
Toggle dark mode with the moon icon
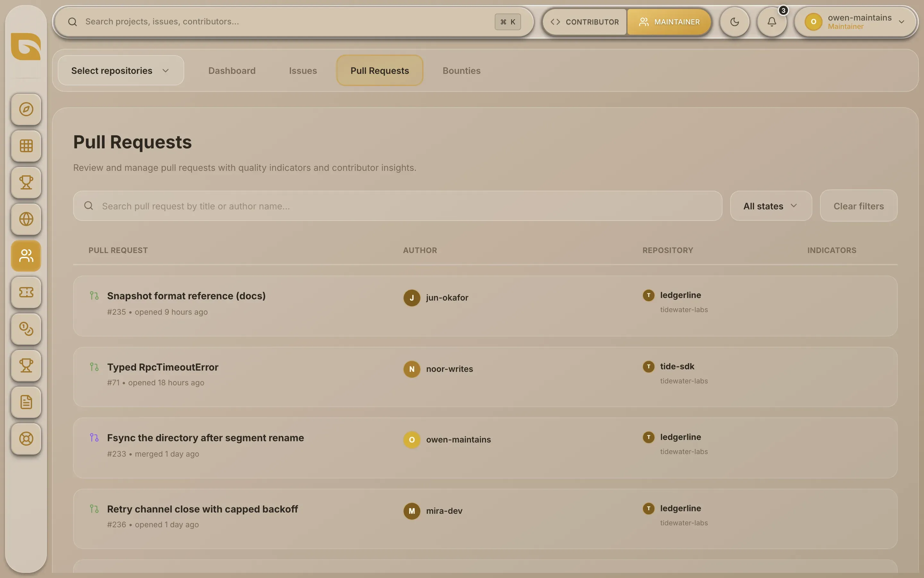tap(735, 22)
